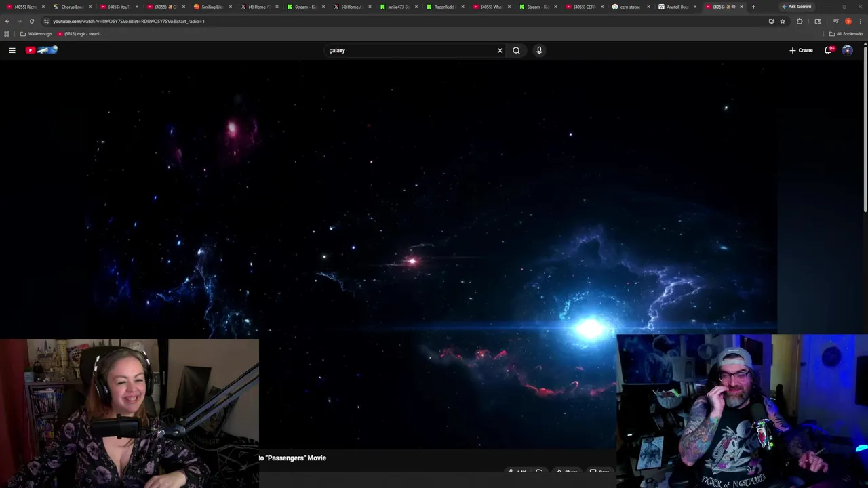Open a new browser tab
The height and width of the screenshot is (488, 868).
pos(753,7)
